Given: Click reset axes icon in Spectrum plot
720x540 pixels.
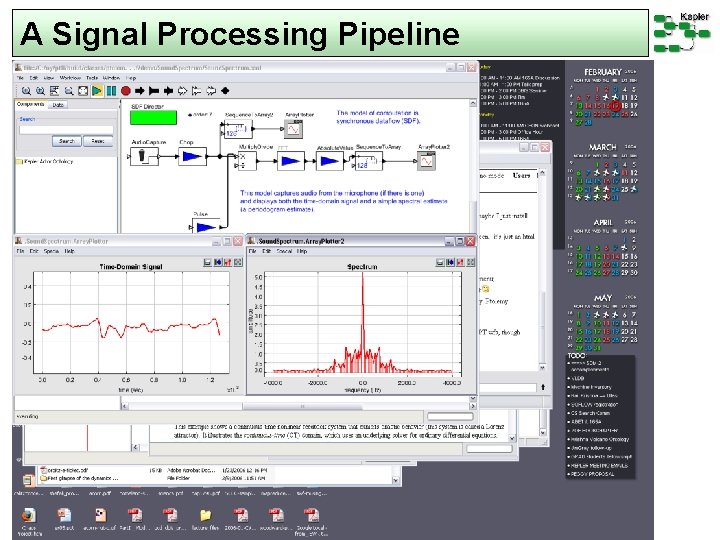Looking at the screenshot, I should pos(450,262).
